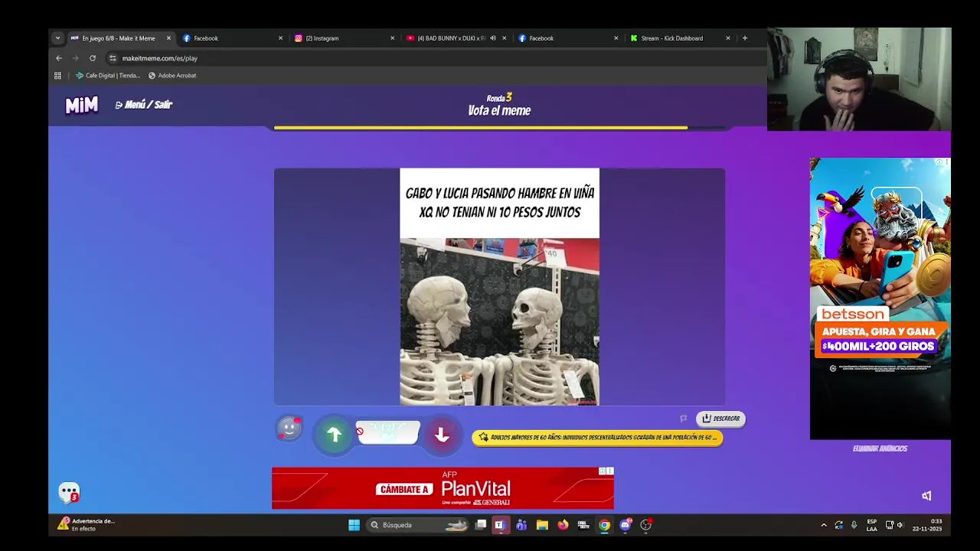The height and width of the screenshot is (551, 980).
Task: Change the ESP LAA keyboard language
Action: pyautogui.click(x=872, y=525)
